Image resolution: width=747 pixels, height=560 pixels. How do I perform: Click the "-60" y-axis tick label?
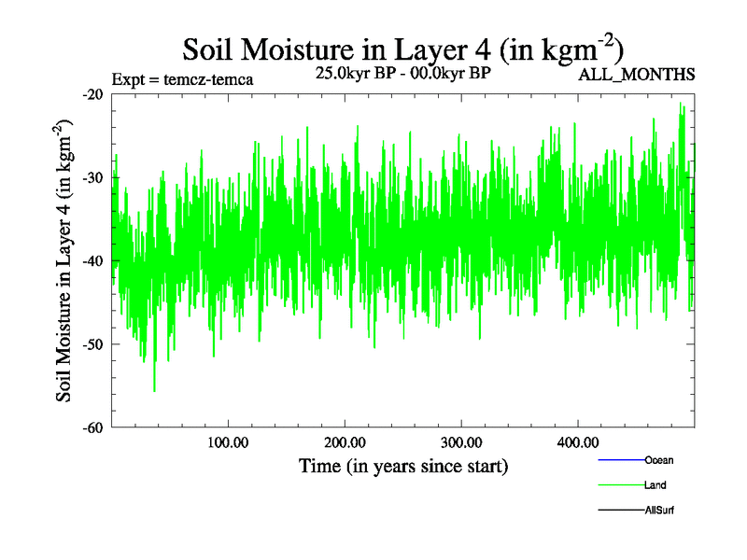[92, 428]
